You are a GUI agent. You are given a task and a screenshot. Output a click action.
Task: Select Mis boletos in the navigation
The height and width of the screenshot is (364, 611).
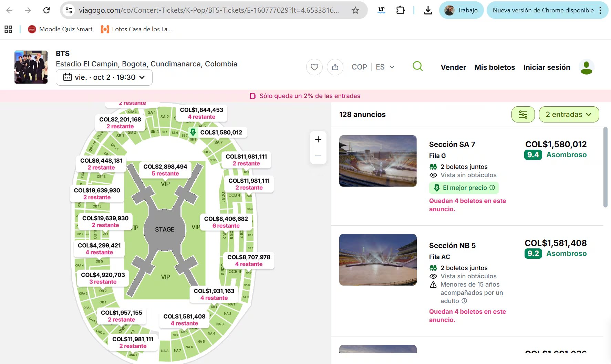[495, 67]
